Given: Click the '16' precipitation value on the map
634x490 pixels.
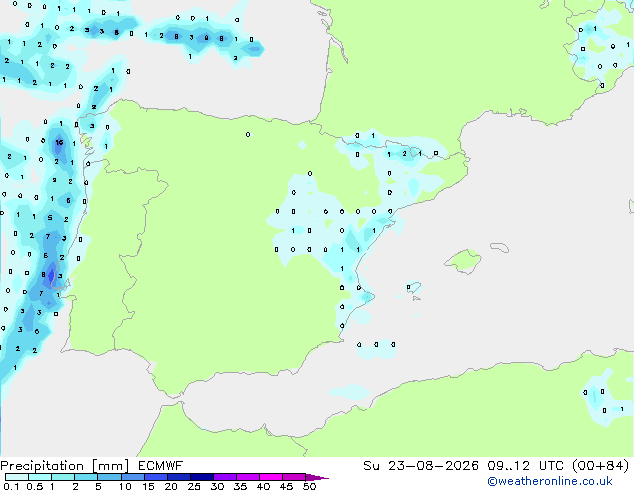Looking at the screenshot, I should [x=59, y=142].
